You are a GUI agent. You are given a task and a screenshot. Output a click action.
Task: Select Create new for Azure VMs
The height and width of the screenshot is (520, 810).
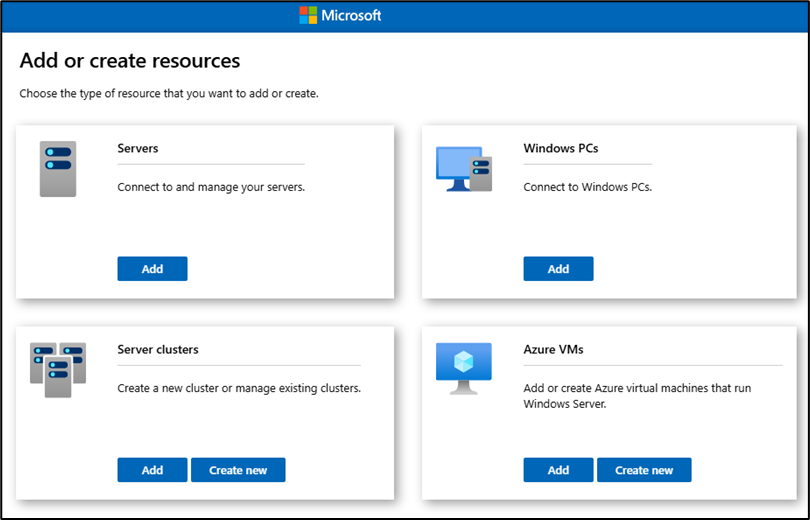pos(644,470)
